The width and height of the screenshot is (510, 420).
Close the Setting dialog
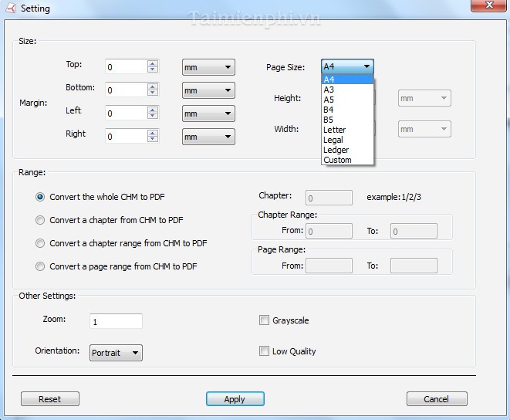click(488, 5)
